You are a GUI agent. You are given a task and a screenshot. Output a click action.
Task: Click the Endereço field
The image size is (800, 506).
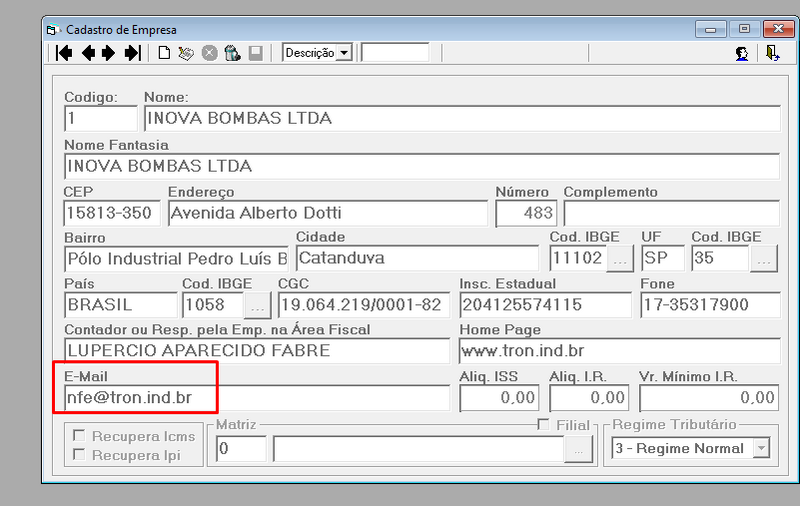pos(328,213)
